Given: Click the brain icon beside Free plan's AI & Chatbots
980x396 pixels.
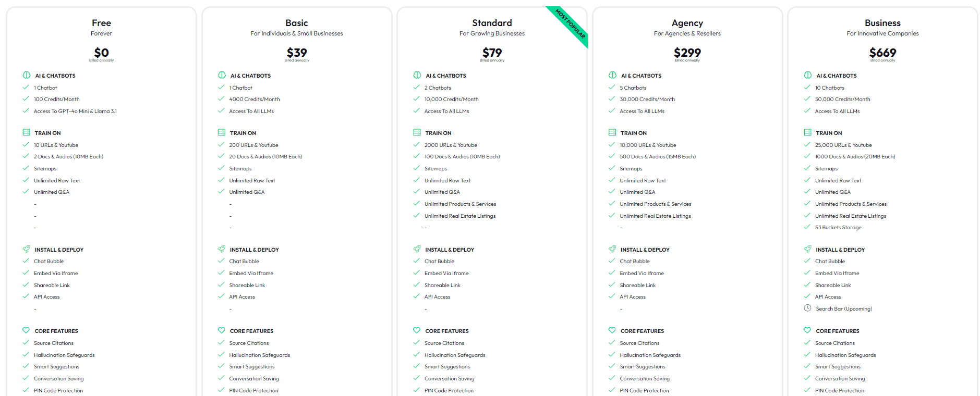Looking at the screenshot, I should pyautogui.click(x=27, y=75).
